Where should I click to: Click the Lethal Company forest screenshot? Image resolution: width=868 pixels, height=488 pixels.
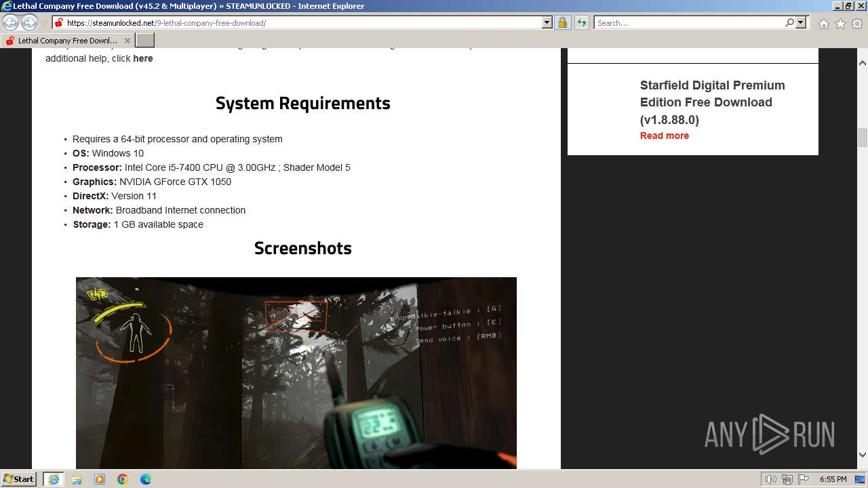point(296,373)
